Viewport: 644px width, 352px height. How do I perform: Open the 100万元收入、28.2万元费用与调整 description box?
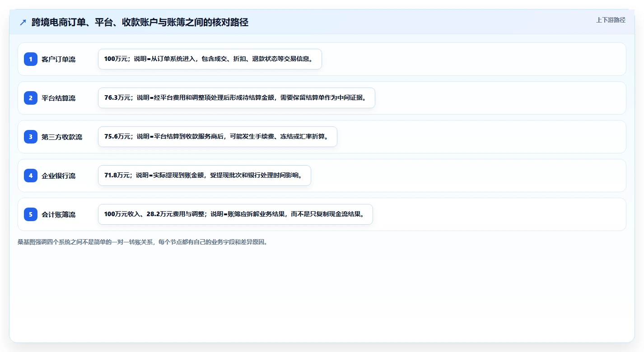click(x=235, y=214)
